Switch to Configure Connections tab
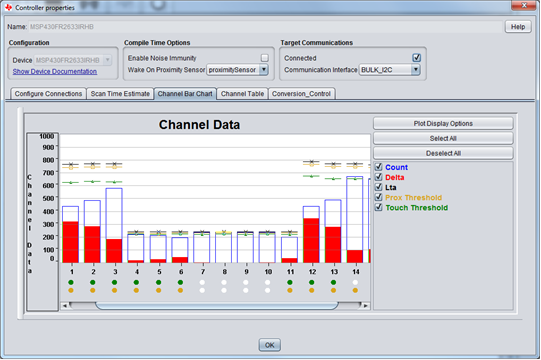 [x=48, y=94]
